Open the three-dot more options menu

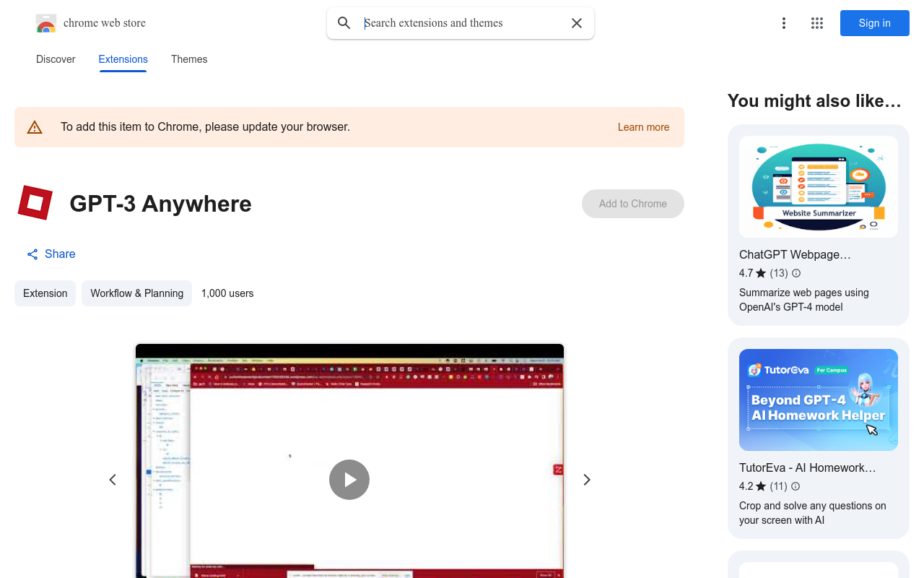click(x=784, y=23)
